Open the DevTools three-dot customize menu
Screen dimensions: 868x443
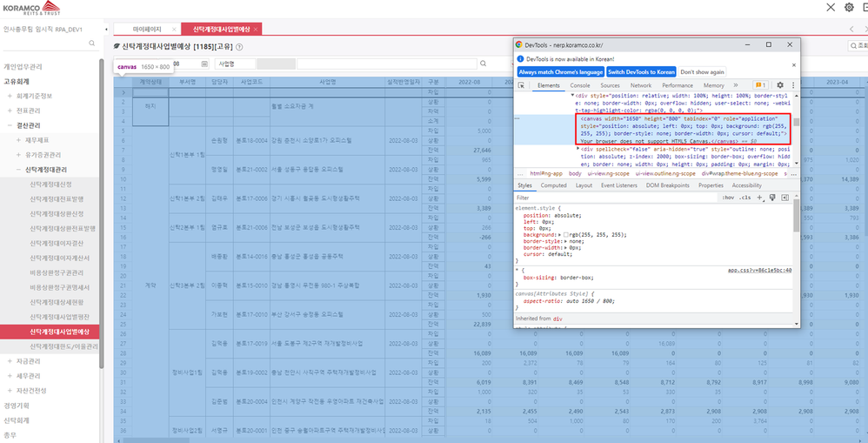[x=792, y=85]
